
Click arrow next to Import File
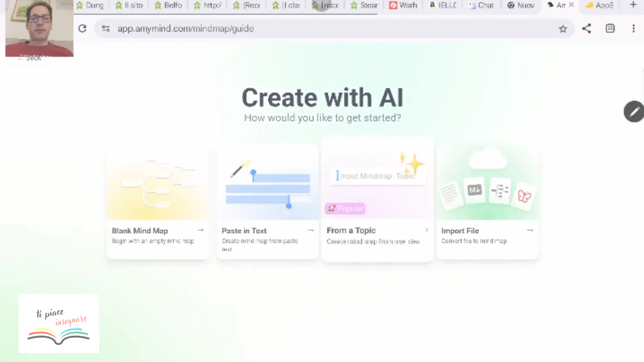tap(530, 230)
